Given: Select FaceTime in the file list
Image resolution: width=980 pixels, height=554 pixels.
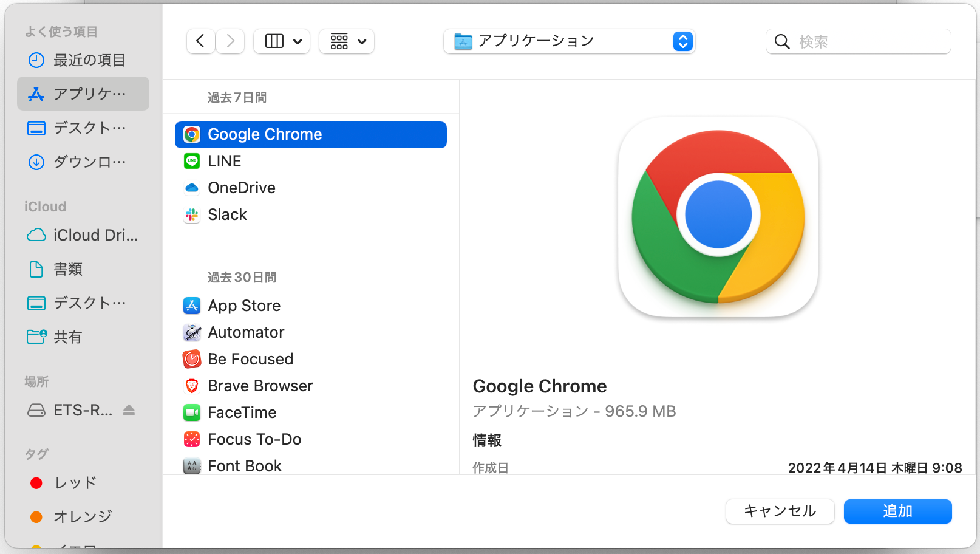Looking at the screenshot, I should click(311, 412).
